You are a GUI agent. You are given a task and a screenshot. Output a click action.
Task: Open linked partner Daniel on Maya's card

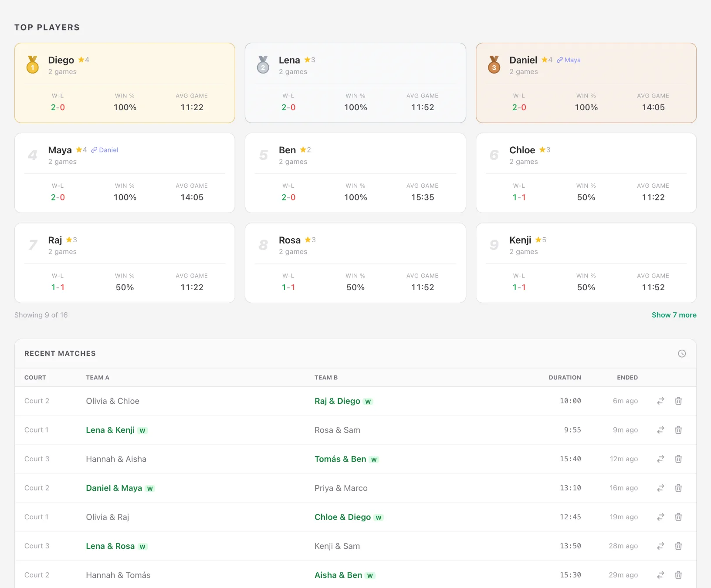(105, 150)
